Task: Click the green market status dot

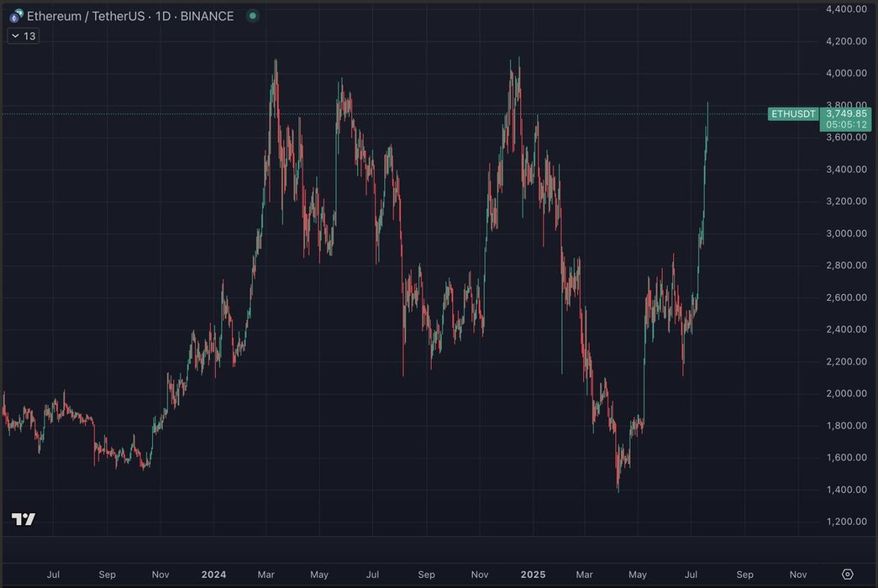Action: 253,16
